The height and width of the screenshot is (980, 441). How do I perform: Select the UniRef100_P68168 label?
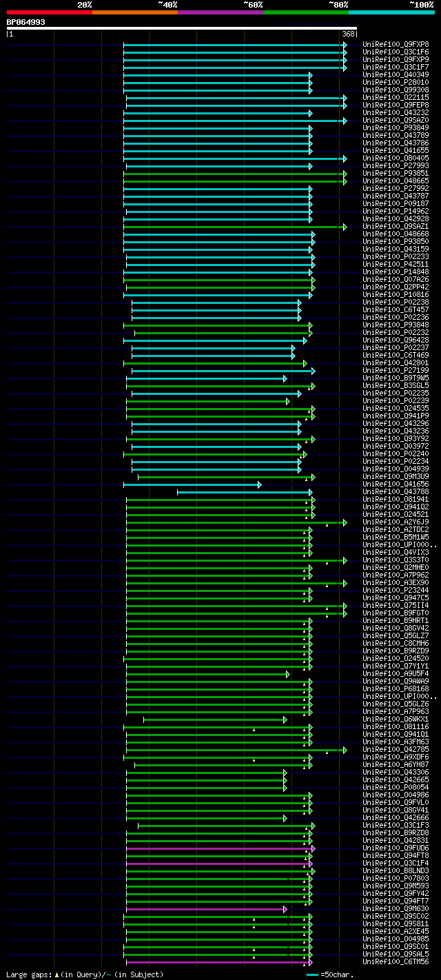pos(396,688)
